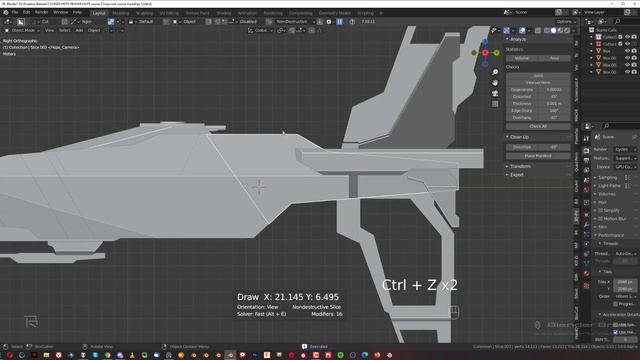Select wireframe shading mode icon
Image resolution: width=640 pixels, height=360 pixels.
tap(547, 30)
